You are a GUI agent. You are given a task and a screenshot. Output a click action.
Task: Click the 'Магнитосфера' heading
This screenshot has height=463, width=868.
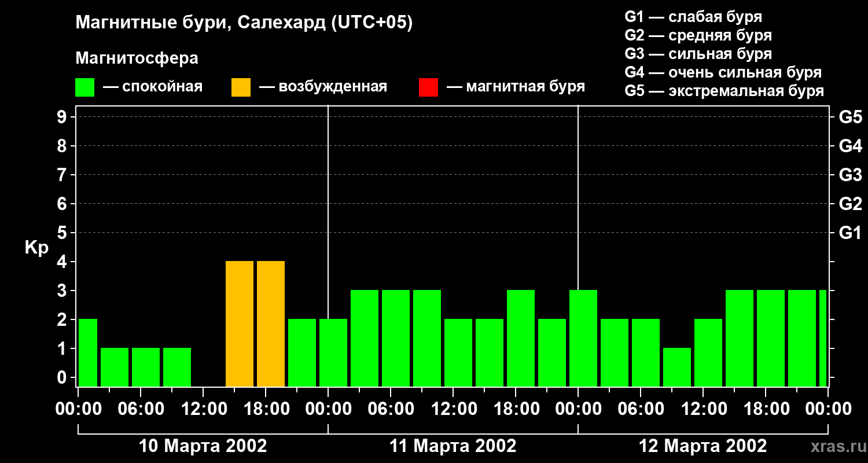[x=137, y=58]
